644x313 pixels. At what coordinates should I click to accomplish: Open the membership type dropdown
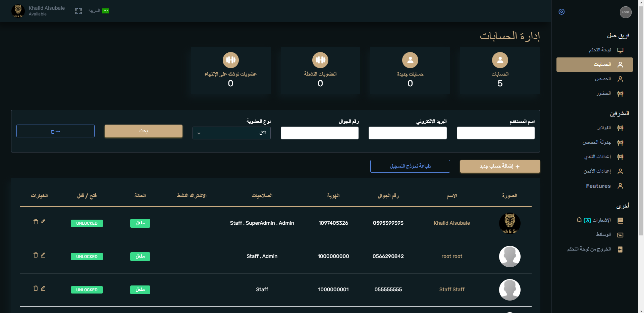[x=231, y=133]
